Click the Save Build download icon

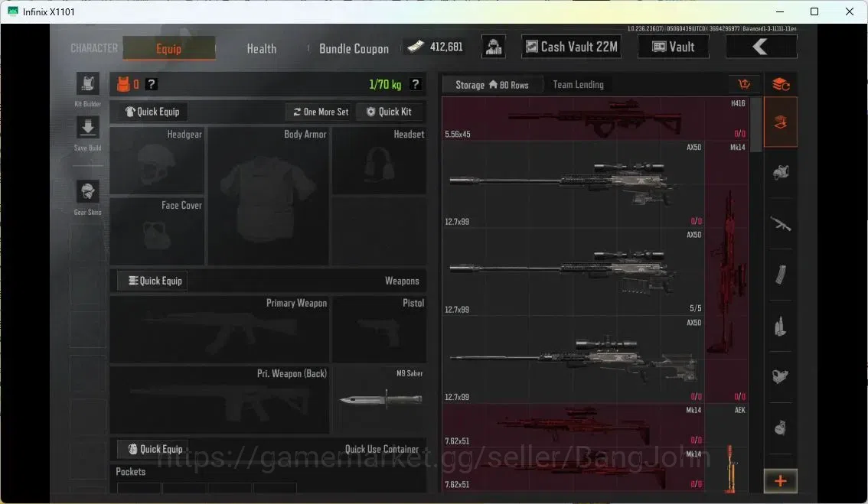pos(87,128)
